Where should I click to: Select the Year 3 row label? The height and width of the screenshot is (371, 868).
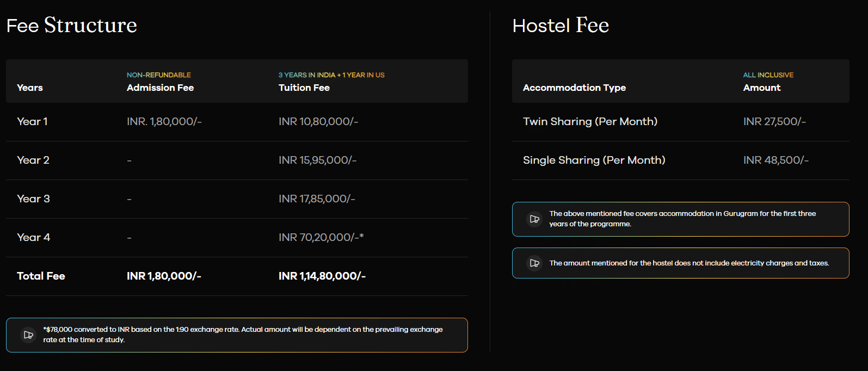pyautogui.click(x=33, y=199)
